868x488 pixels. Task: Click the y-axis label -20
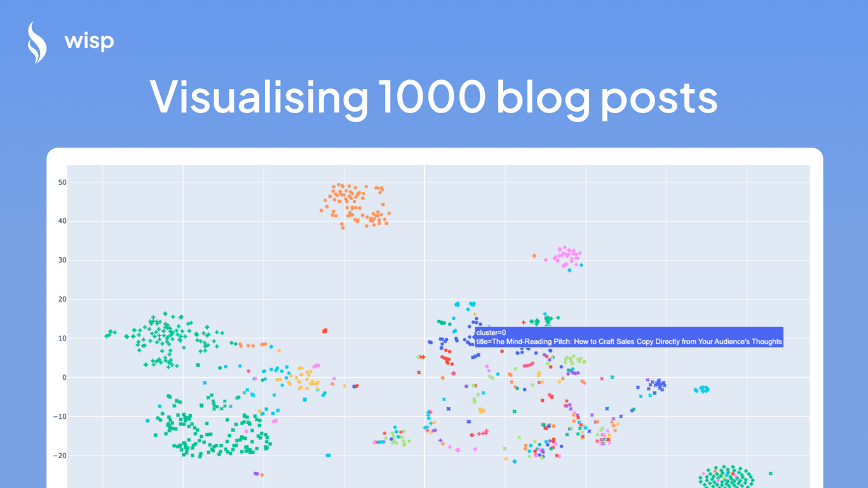pos(61,456)
